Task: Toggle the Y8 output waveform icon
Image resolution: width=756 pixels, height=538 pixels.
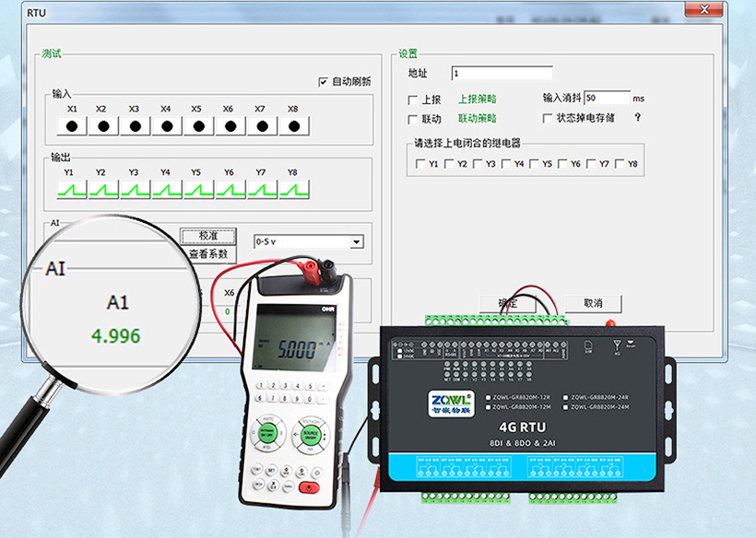Action: tap(294, 189)
